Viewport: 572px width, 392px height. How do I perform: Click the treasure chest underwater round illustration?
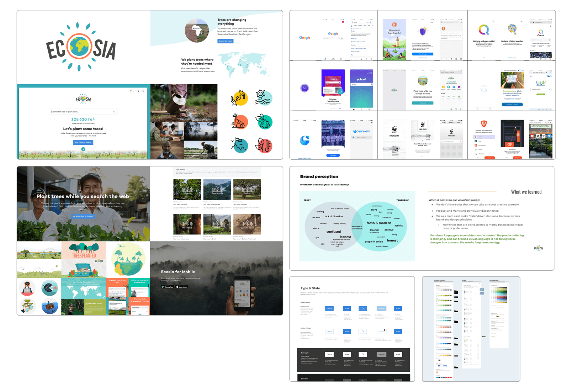(x=50, y=306)
